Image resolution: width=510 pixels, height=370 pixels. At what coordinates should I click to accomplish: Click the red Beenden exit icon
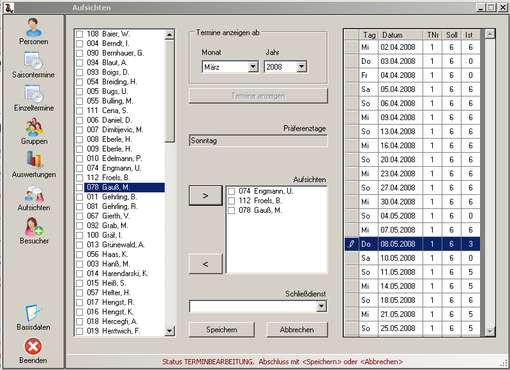pyautogui.click(x=33, y=346)
